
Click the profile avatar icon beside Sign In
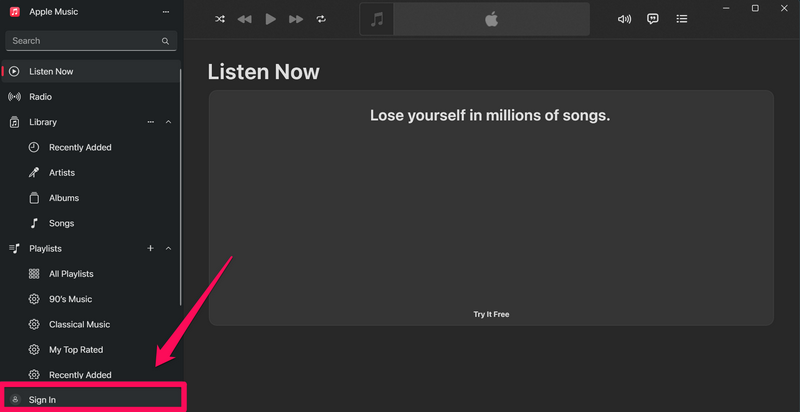[15, 400]
